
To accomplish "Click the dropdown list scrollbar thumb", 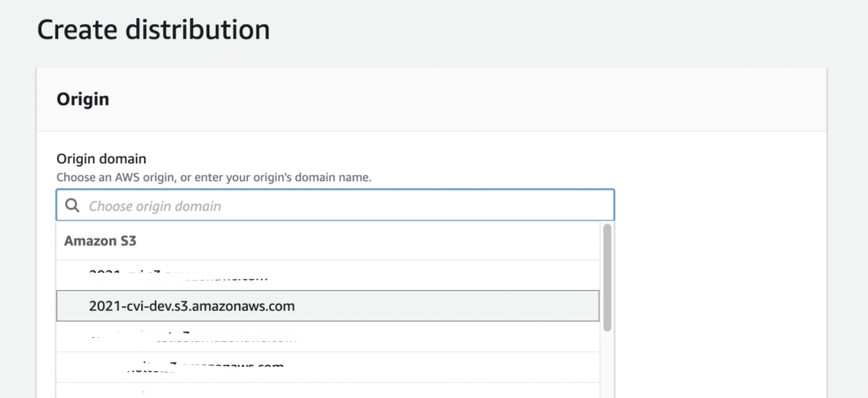I will click(x=607, y=277).
